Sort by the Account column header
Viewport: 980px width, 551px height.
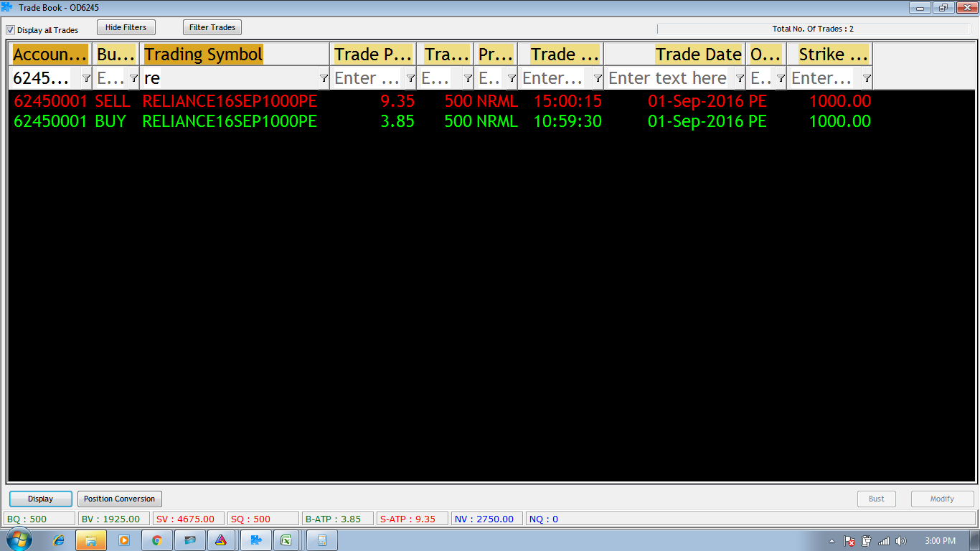point(50,55)
